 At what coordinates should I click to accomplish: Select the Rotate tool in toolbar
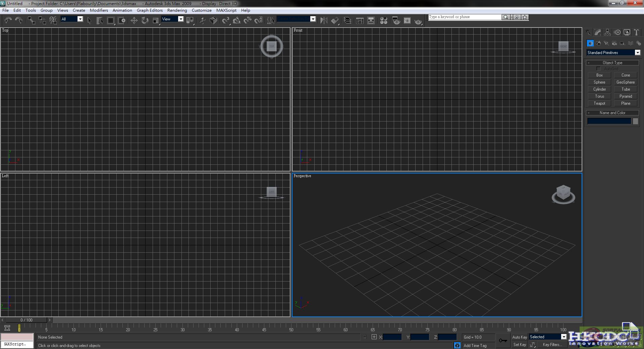(x=145, y=20)
